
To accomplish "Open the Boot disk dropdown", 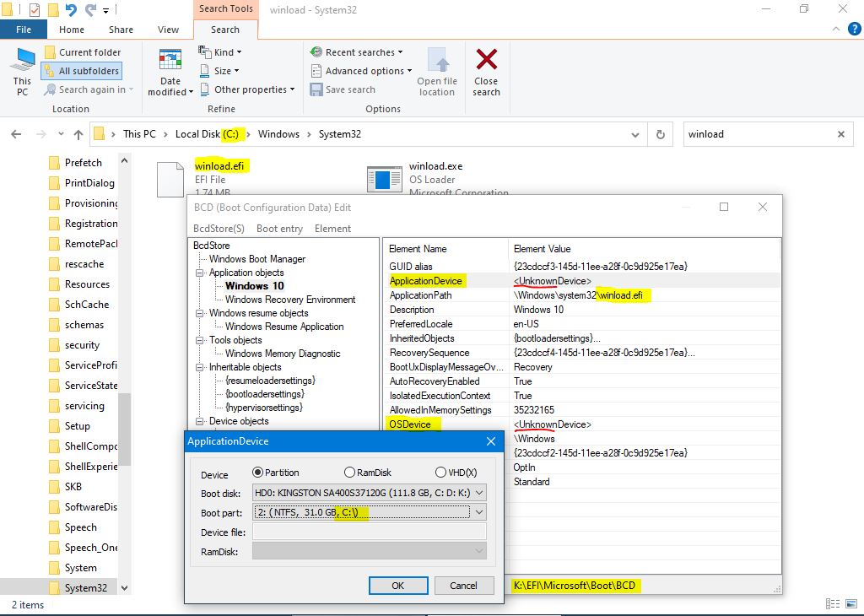I will click(x=479, y=493).
